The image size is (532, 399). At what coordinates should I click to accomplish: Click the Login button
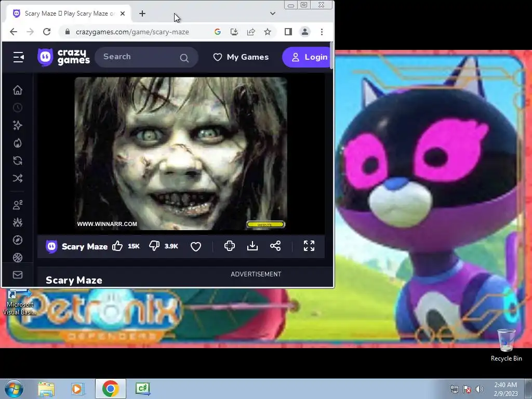[x=307, y=57]
